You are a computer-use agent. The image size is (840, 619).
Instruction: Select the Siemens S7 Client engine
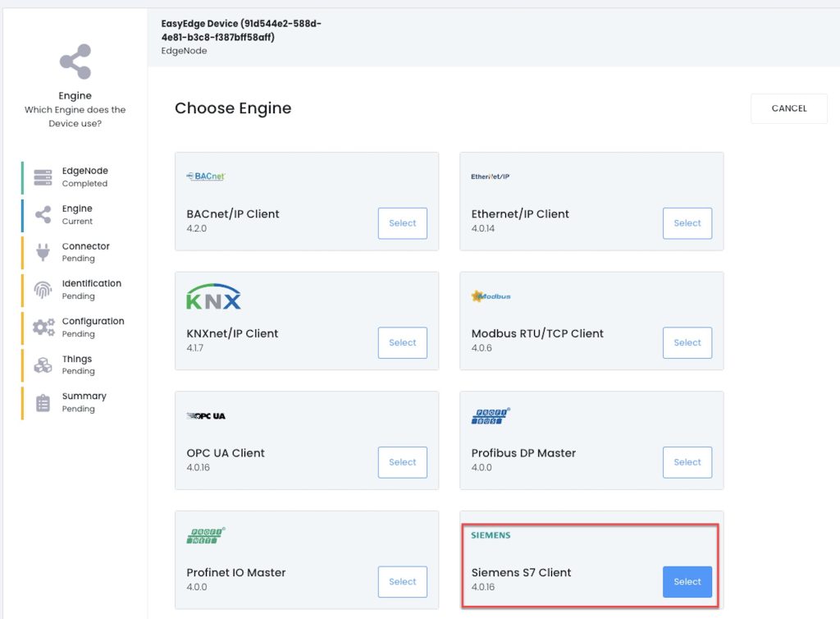[687, 581]
